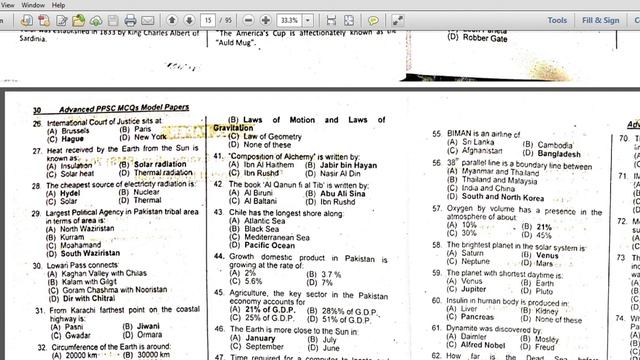640x360 pixels.
Task: Click question 'BIMAN is an airline of'
Action: coord(484,133)
